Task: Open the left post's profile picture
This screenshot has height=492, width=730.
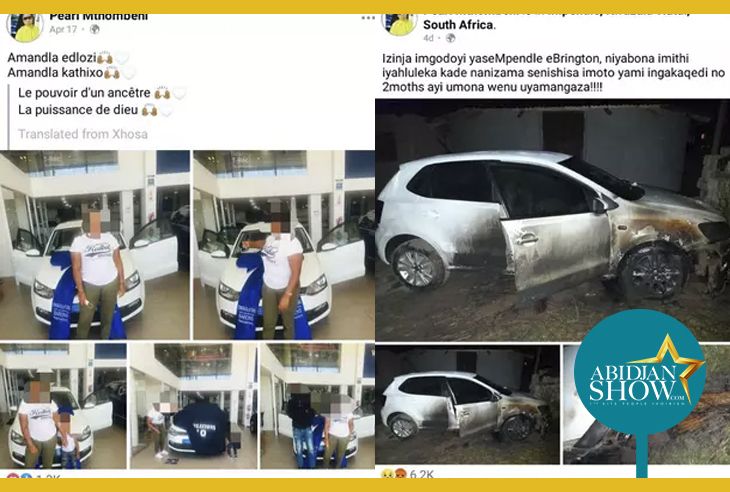Action: click(x=24, y=27)
